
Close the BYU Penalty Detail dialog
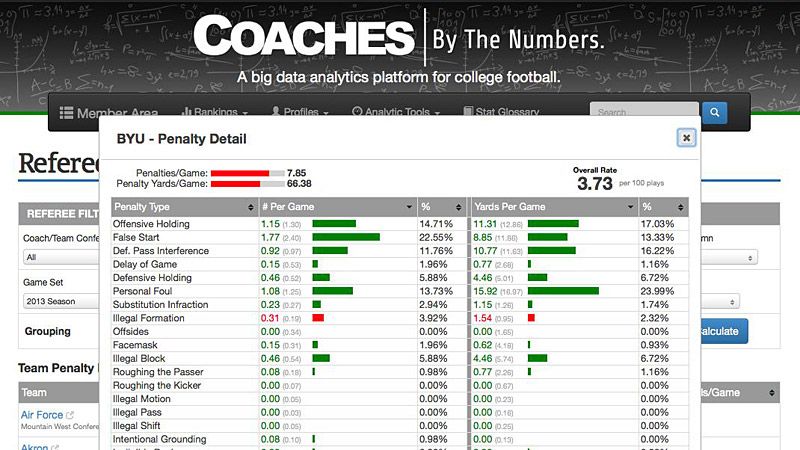click(686, 138)
